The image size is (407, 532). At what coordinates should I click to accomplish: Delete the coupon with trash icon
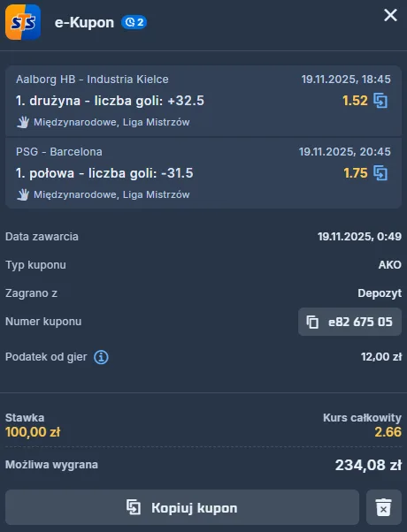tap(384, 507)
